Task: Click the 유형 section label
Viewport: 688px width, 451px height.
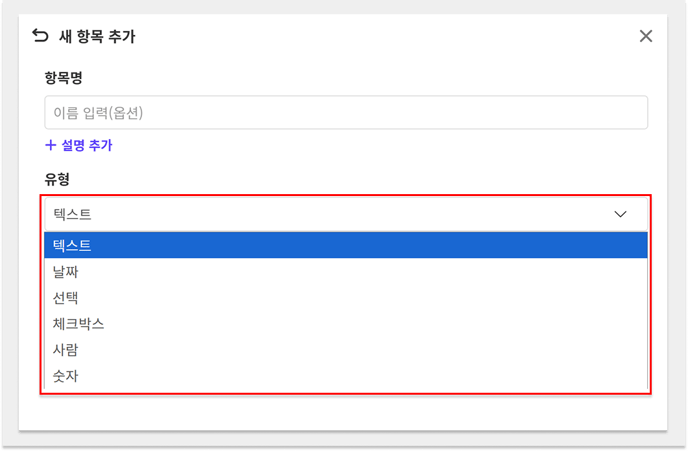Action: point(57,179)
